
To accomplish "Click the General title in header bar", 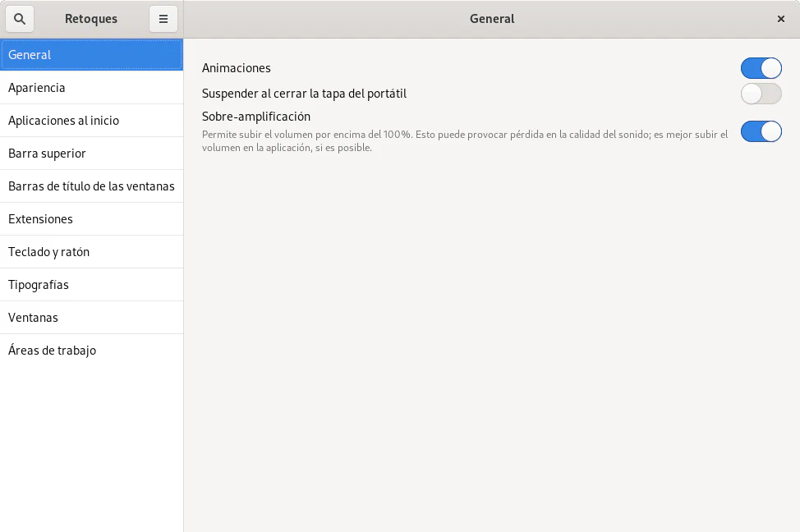I will point(492,19).
